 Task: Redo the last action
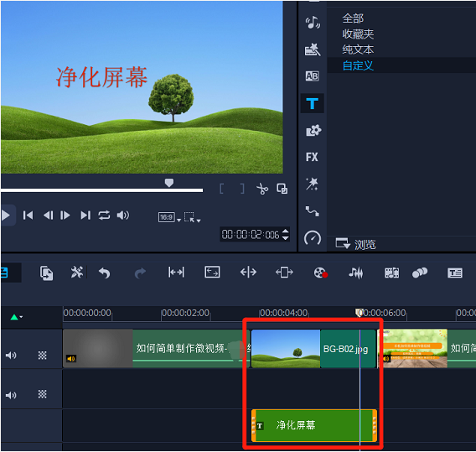[140, 273]
